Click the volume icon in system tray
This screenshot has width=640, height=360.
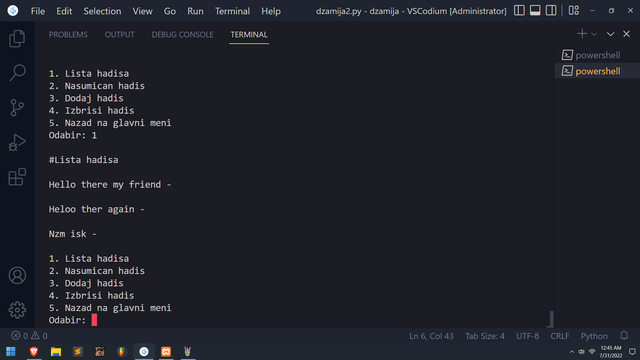point(581,352)
